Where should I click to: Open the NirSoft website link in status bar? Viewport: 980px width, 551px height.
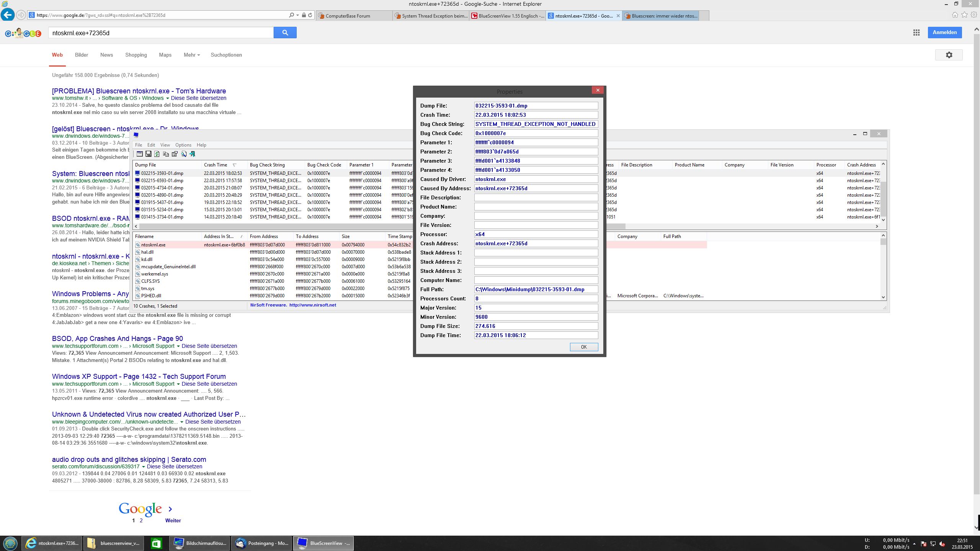tap(312, 305)
